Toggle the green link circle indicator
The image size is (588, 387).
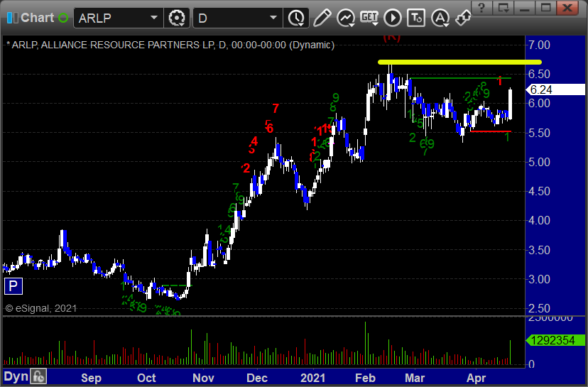63,18
